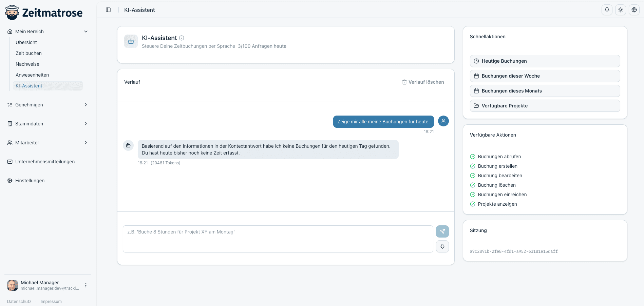The width and height of the screenshot is (644, 306).
Task: Click the calendar icon in Buchungen dieses Monats
Action: (x=476, y=91)
